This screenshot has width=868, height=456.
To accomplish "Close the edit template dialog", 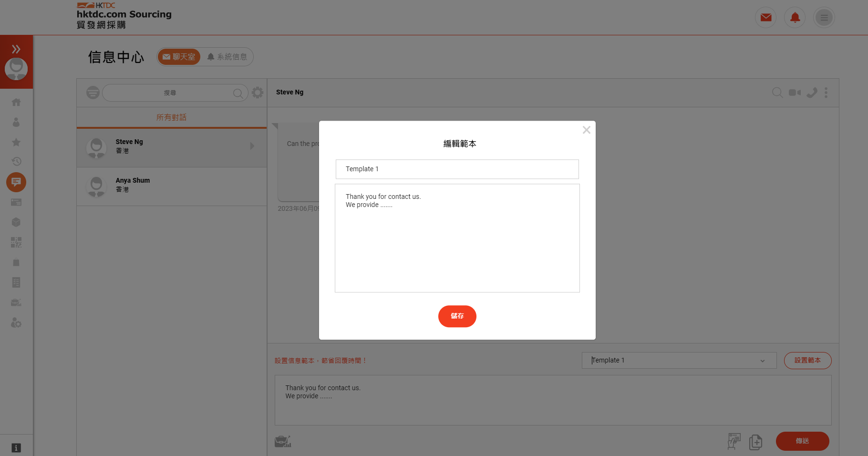I will (x=587, y=130).
